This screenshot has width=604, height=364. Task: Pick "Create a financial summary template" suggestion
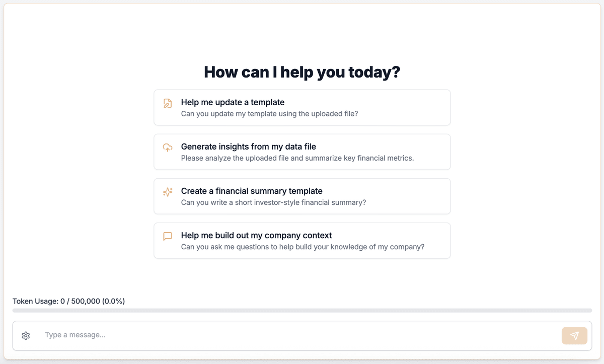click(x=252, y=191)
